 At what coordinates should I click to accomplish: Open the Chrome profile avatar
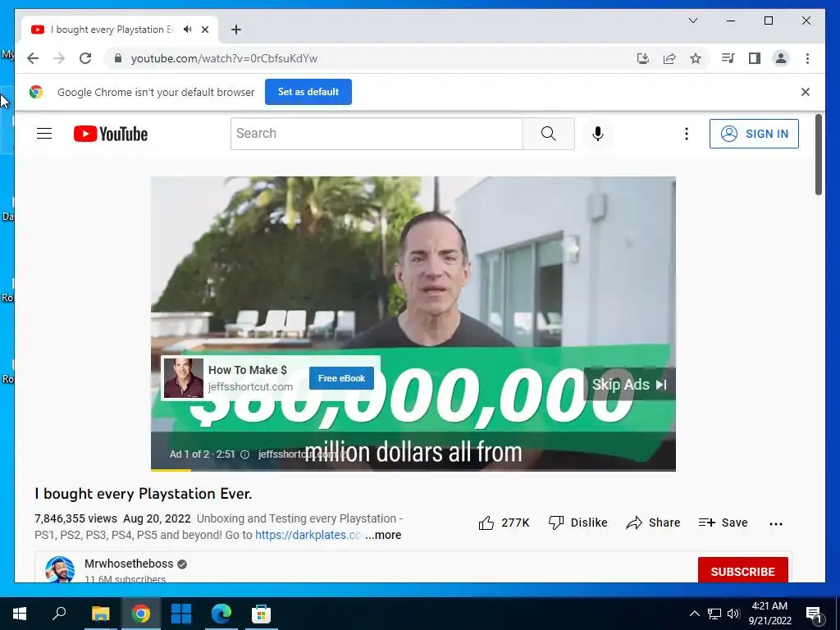pos(781,58)
